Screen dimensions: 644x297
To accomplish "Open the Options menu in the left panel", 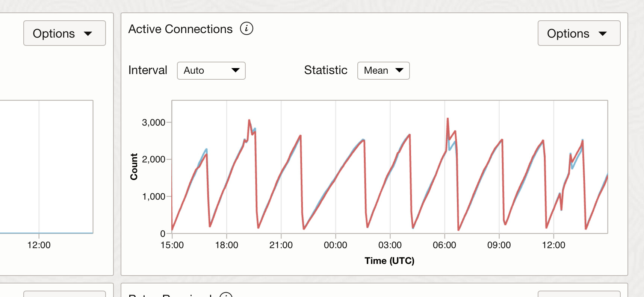I will click(x=64, y=33).
